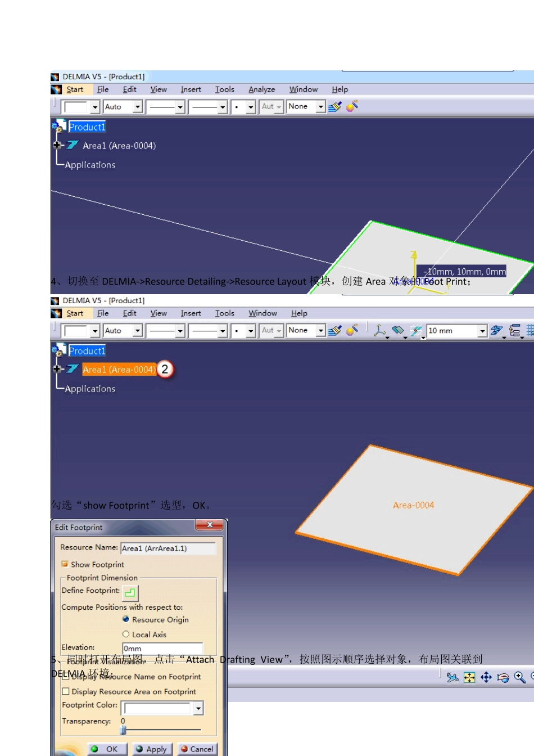Open the Edit menu in upper window

click(130, 89)
